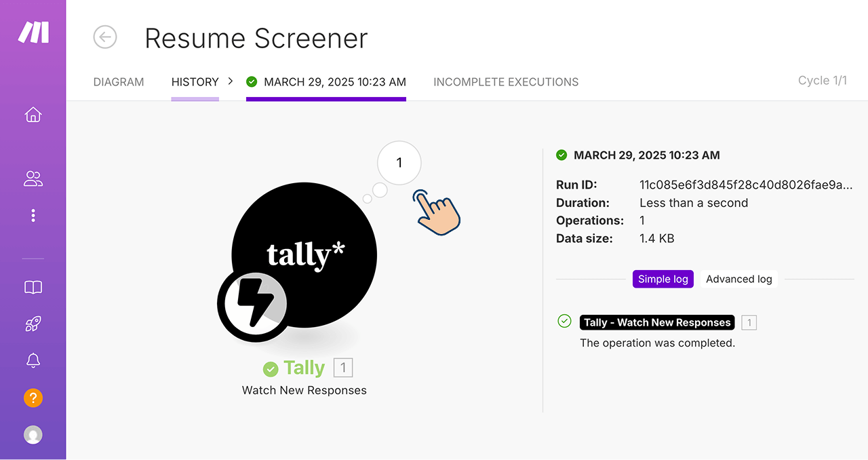This screenshot has width=868, height=460.
Task: Open the Team users icon
Action: 33,178
